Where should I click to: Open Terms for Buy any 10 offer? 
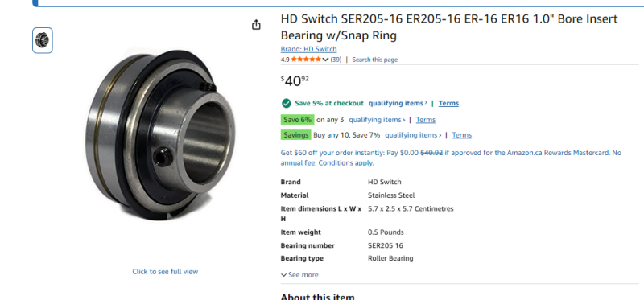tap(461, 135)
